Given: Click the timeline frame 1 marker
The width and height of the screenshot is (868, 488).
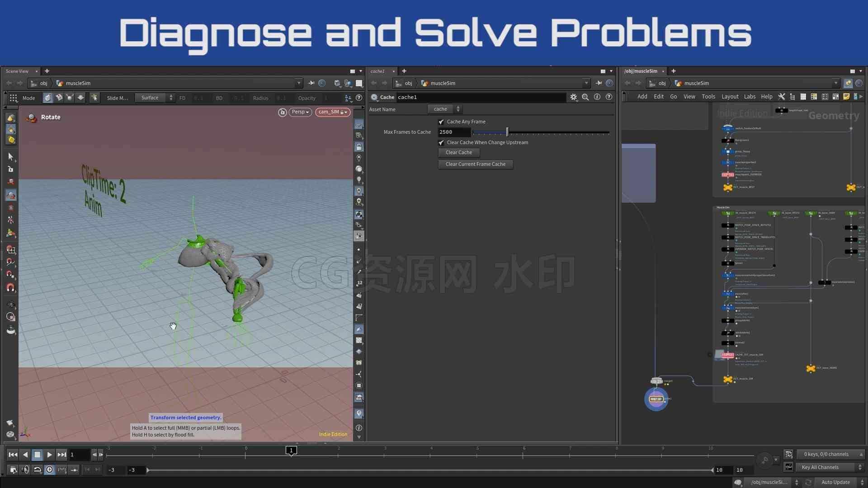Looking at the screenshot, I should [x=291, y=450].
